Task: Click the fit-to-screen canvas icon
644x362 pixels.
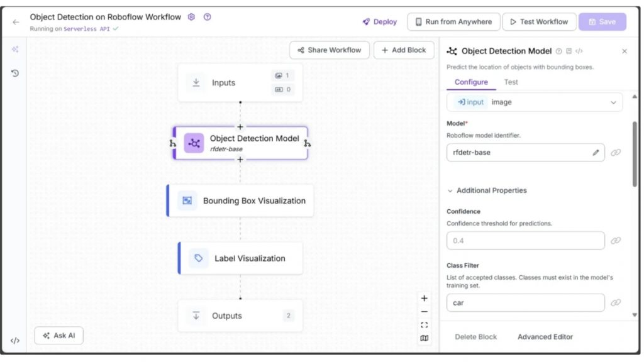Action: [425, 325]
